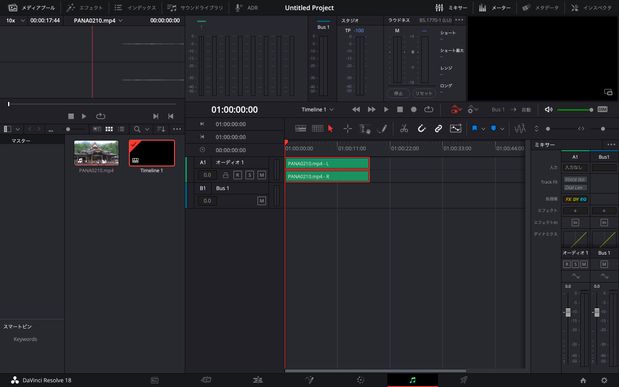
Task: Open the media pool search icon
Action: point(137,129)
